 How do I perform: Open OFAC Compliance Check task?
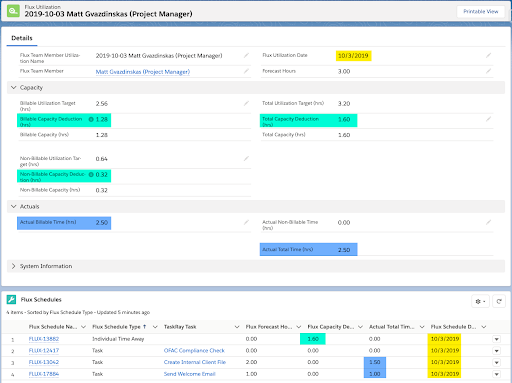pyautogui.click(x=194, y=351)
